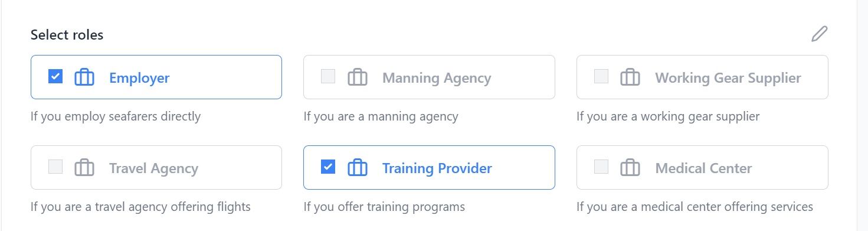The width and height of the screenshot is (868, 231).
Task: Select the Manning Agency role label
Action: pos(437,78)
